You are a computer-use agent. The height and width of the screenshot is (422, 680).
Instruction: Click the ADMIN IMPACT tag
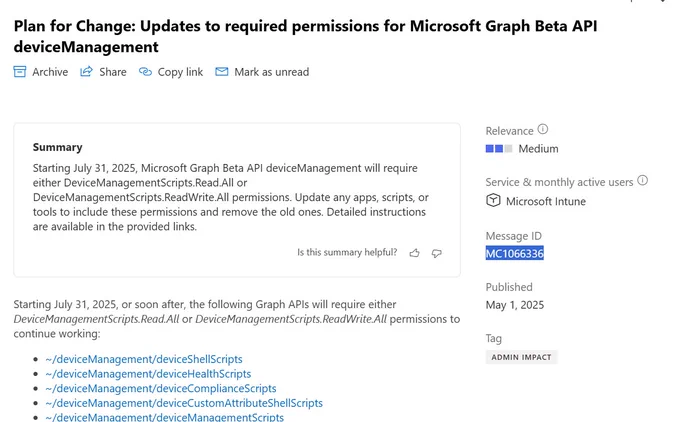[x=521, y=357]
